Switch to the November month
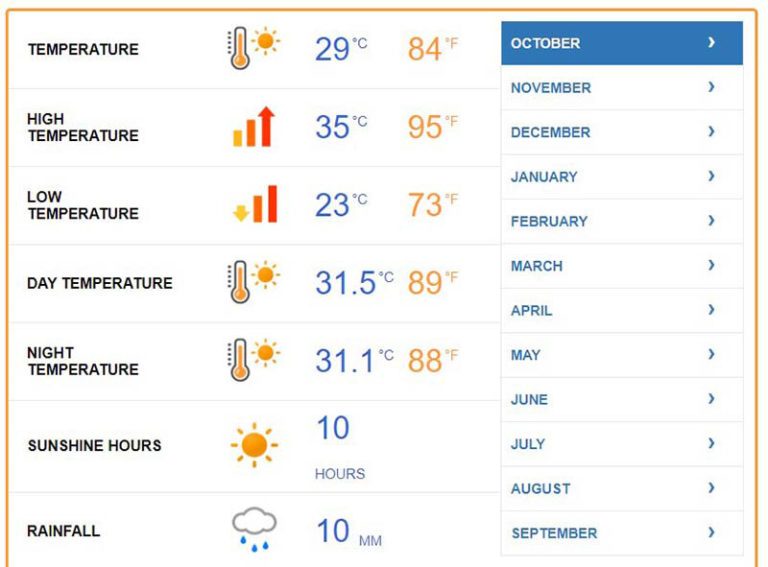 click(x=551, y=88)
